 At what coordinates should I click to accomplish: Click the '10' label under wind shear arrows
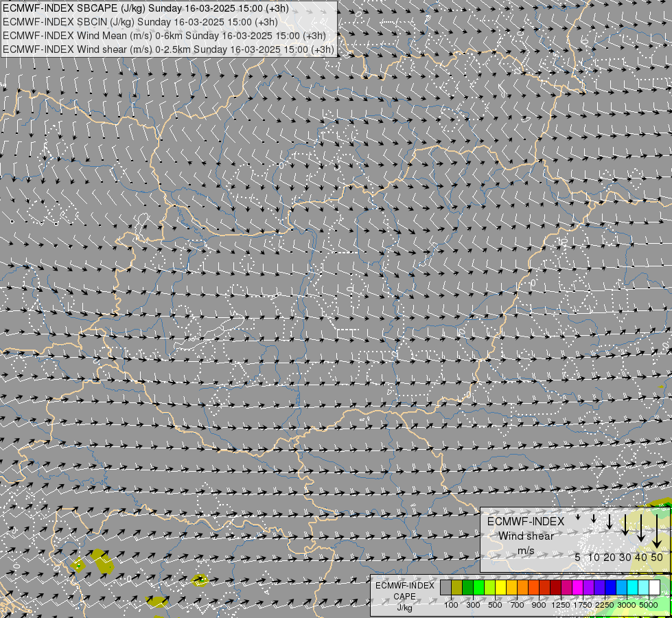point(594,557)
